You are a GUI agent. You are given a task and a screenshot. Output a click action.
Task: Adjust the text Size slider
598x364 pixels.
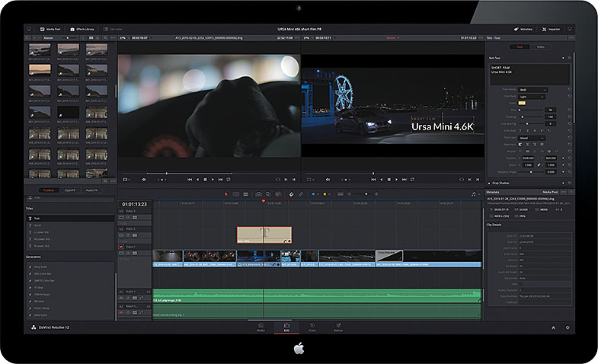532,110
